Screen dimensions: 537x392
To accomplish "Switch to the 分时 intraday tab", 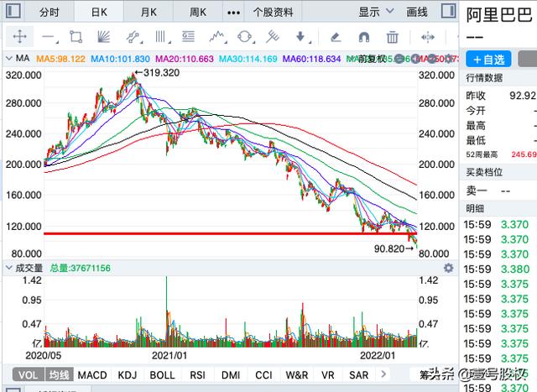I will coord(50,13).
